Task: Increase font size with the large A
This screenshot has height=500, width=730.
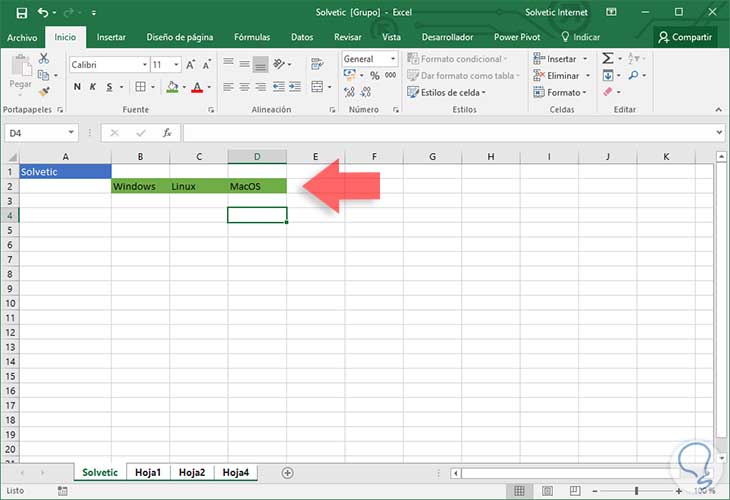Action: tap(190, 65)
